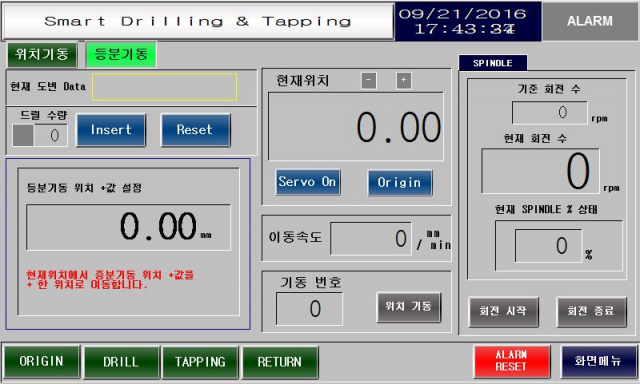Click the gray square beside 드릴 수량

click(23, 135)
